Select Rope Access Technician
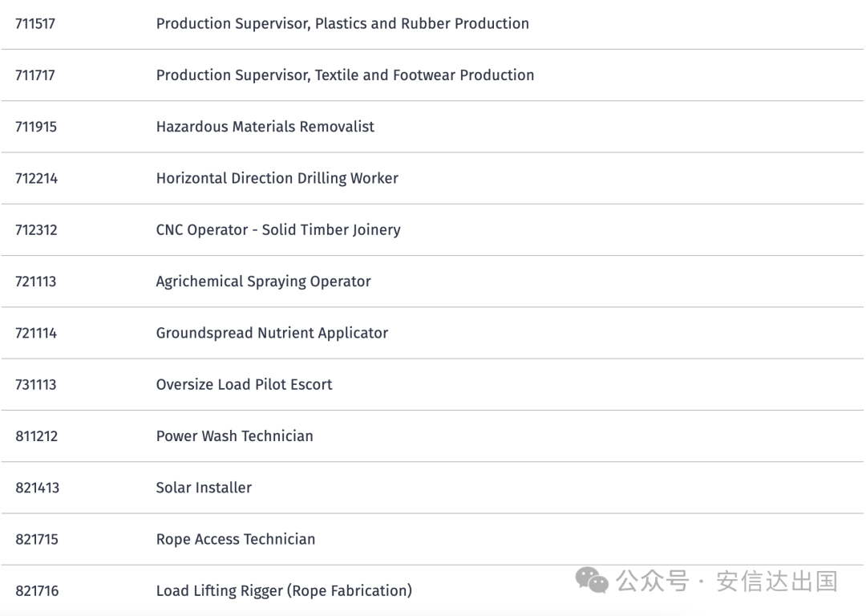The height and width of the screenshot is (616, 866). [x=235, y=539]
